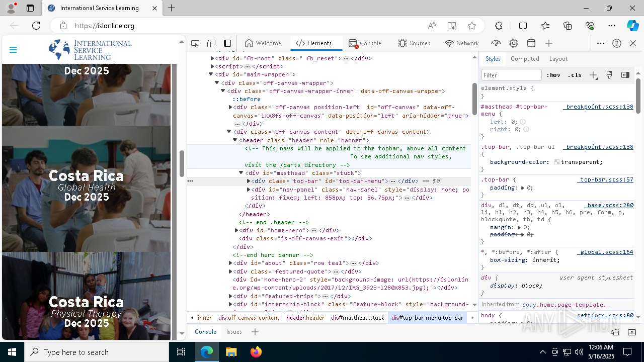Image resolution: width=644 pixels, height=362 pixels.
Task: Expand div id home-hero node
Action: pos(236,230)
